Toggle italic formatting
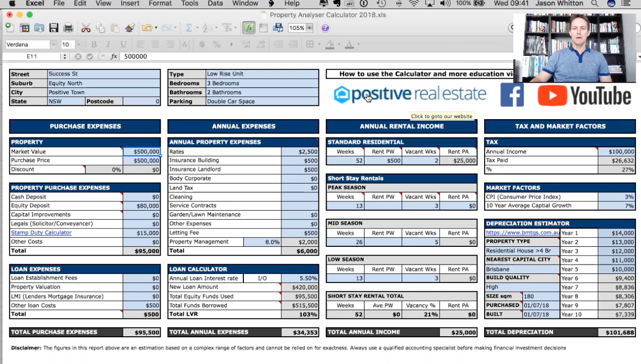 click(108, 45)
